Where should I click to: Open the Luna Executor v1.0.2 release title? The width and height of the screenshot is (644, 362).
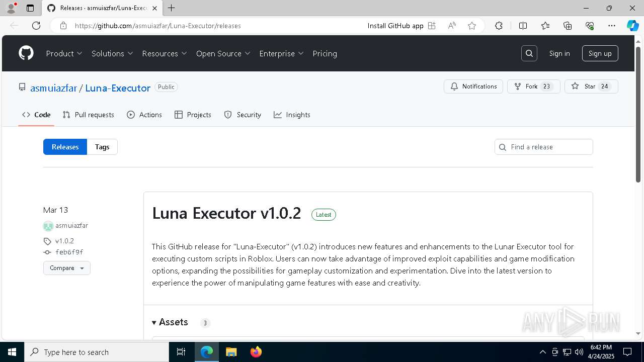226,213
